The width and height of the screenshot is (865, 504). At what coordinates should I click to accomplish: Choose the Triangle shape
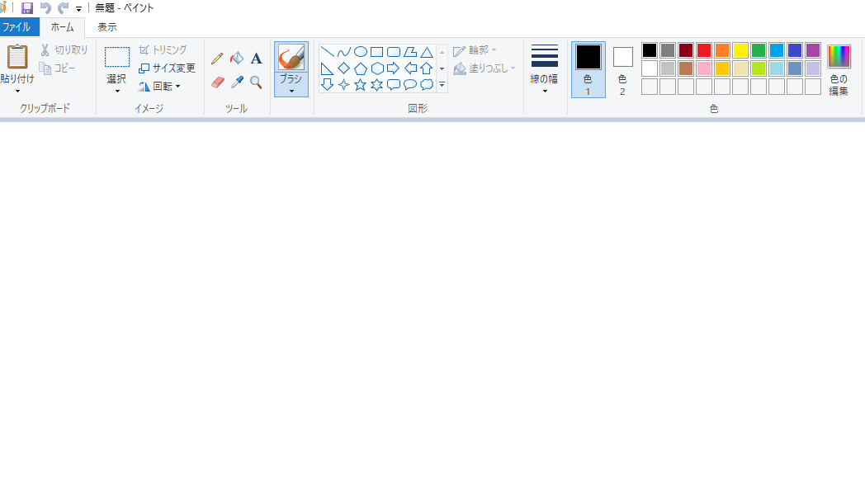[x=427, y=52]
